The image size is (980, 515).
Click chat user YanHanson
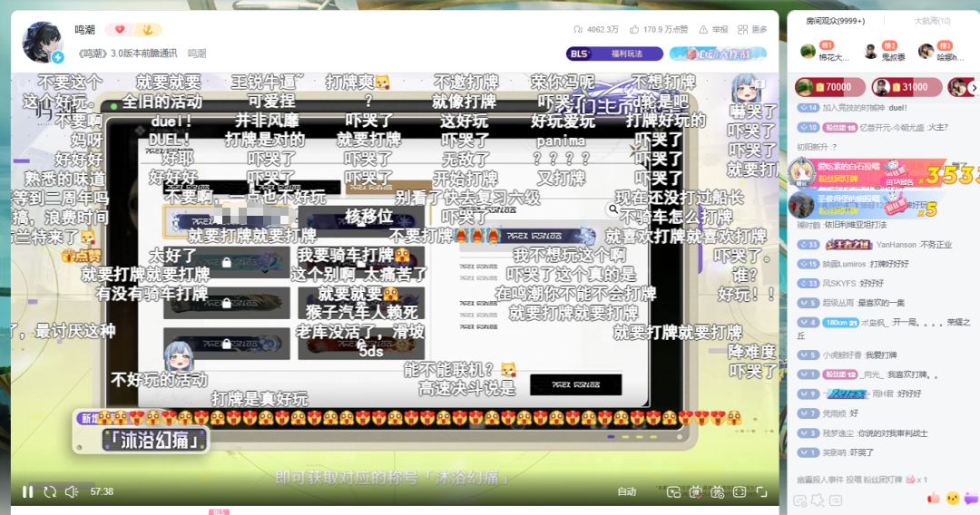coord(896,245)
